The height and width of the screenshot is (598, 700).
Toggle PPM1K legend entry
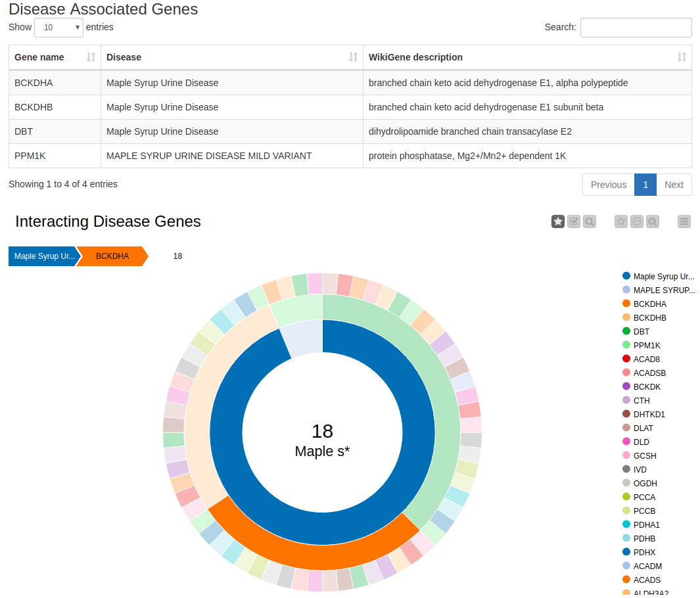click(642, 346)
